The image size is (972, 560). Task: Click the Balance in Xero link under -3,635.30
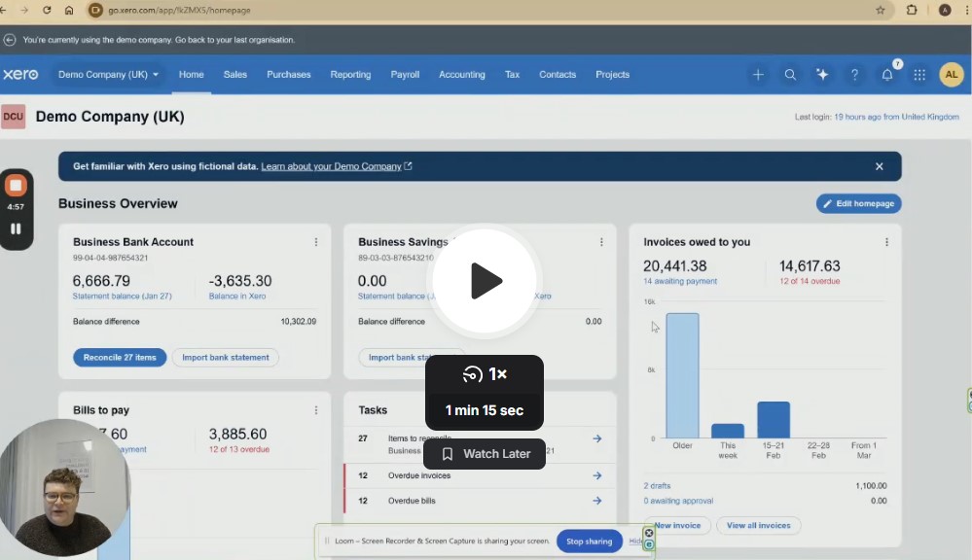tap(237, 297)
